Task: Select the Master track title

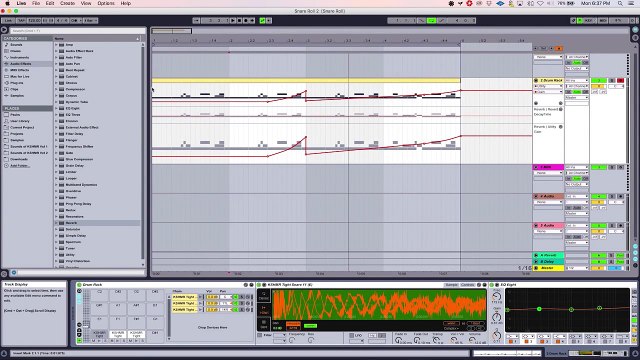Action: click(x=547, y=268)
